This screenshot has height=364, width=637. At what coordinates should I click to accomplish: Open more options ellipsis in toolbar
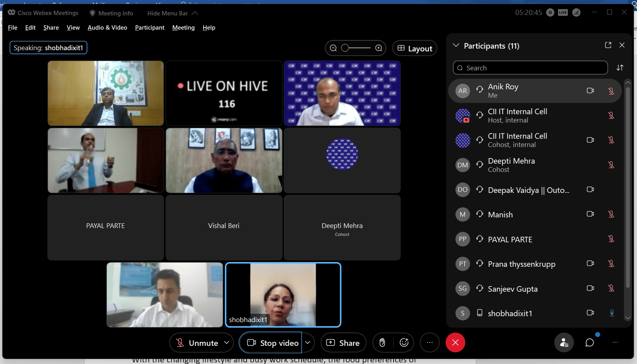pos(430,343)
